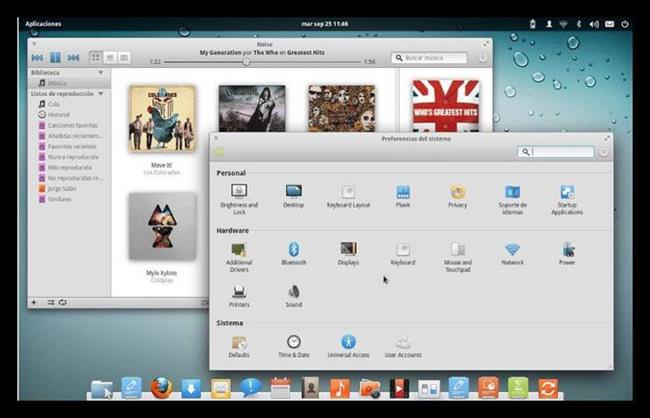
Task: Open Universal Access settings
Action: point(348,346)
